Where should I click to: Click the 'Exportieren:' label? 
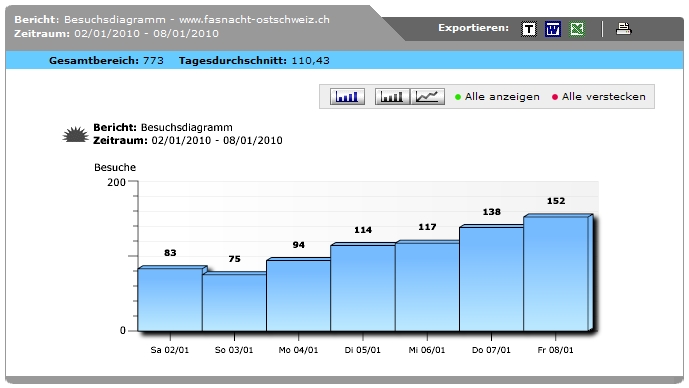[473, 28]
